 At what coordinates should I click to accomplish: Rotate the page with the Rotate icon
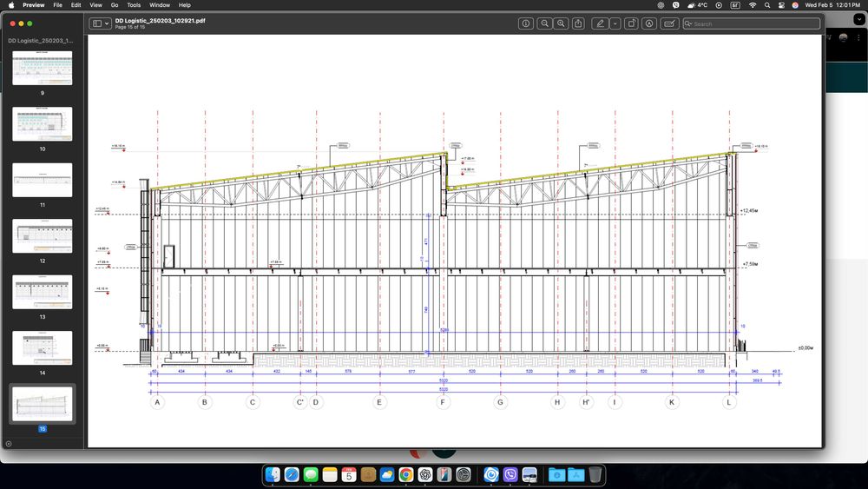[632, 23]
